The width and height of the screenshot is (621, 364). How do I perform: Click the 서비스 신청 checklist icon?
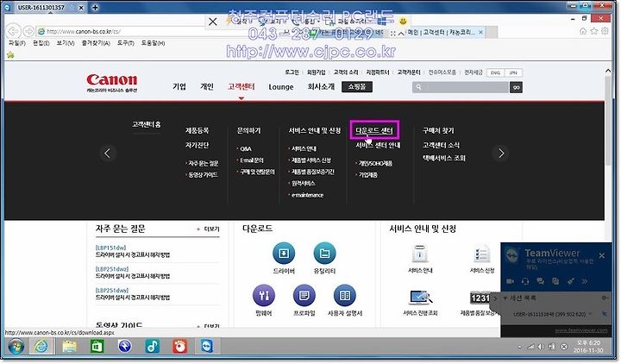[x=481, y=254]
